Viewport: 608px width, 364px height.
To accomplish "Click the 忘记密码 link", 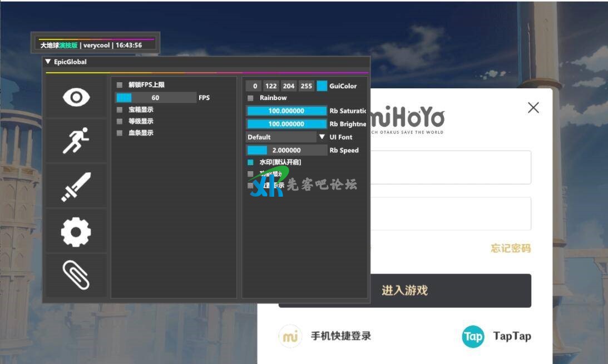I will [x=510, y=248].
